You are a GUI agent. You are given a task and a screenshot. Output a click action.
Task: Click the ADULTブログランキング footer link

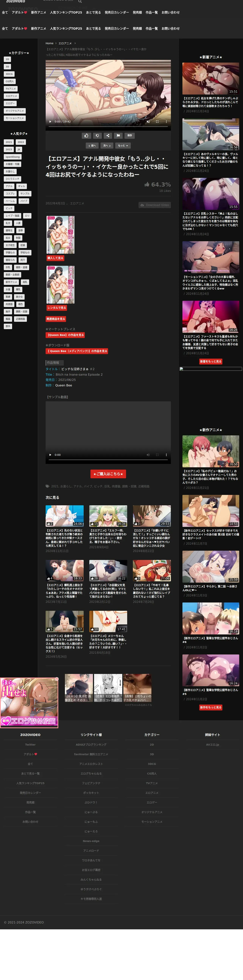pyautogui.click(x=91, y=745)
